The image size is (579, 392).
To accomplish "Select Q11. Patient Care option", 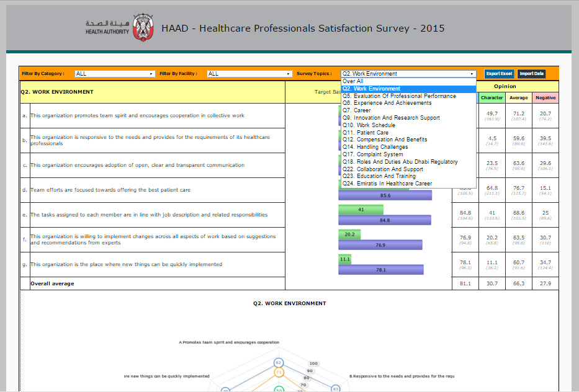I will coord(408,133).
